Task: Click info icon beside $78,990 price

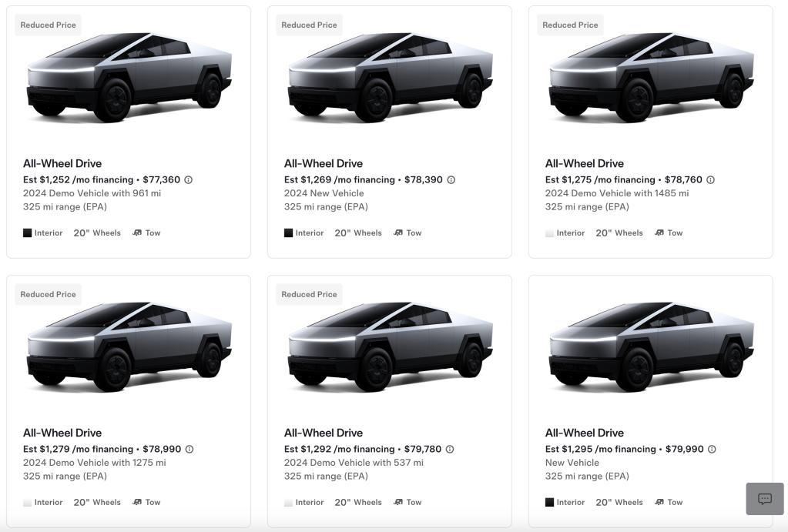Action: 189,450
